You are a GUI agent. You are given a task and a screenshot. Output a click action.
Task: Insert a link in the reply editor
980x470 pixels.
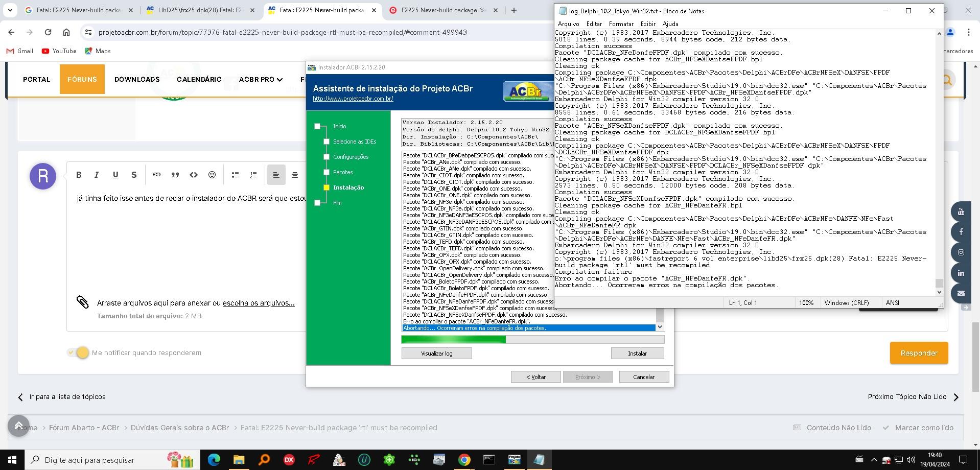click(157, 175)
